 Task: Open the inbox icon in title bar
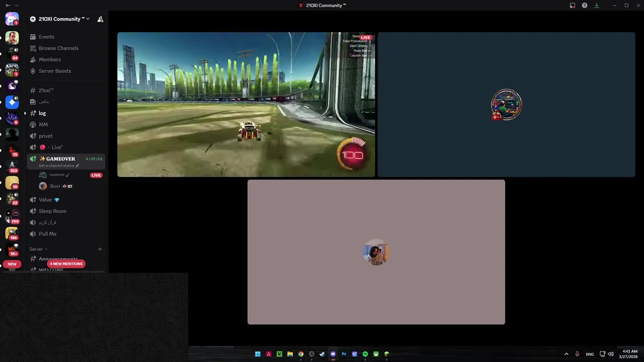coord(573,5)
